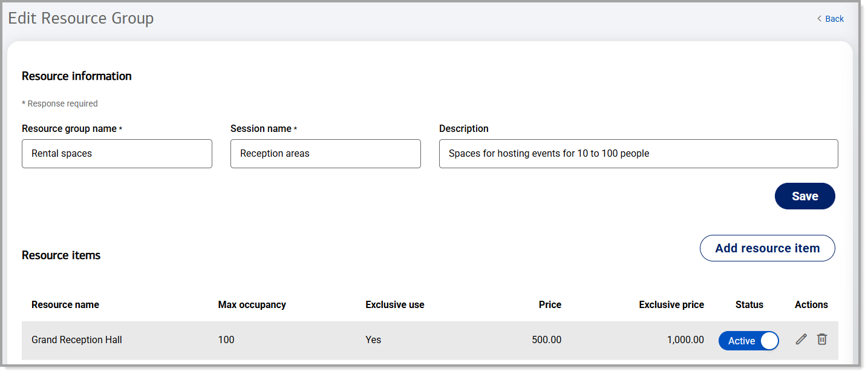Click Add resource item button
868x374 pixels.
768,248
